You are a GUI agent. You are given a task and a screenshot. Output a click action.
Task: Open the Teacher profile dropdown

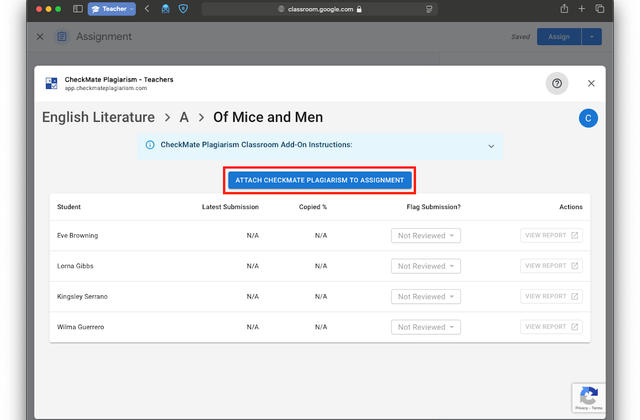click(112, 9)
